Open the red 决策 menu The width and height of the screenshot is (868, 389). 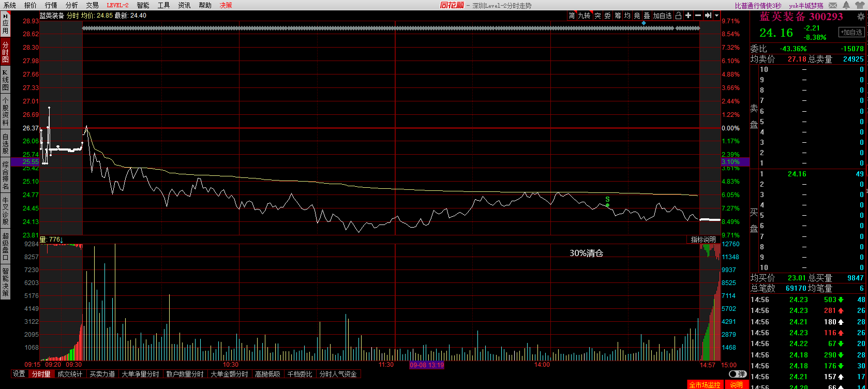coord(226,5)
